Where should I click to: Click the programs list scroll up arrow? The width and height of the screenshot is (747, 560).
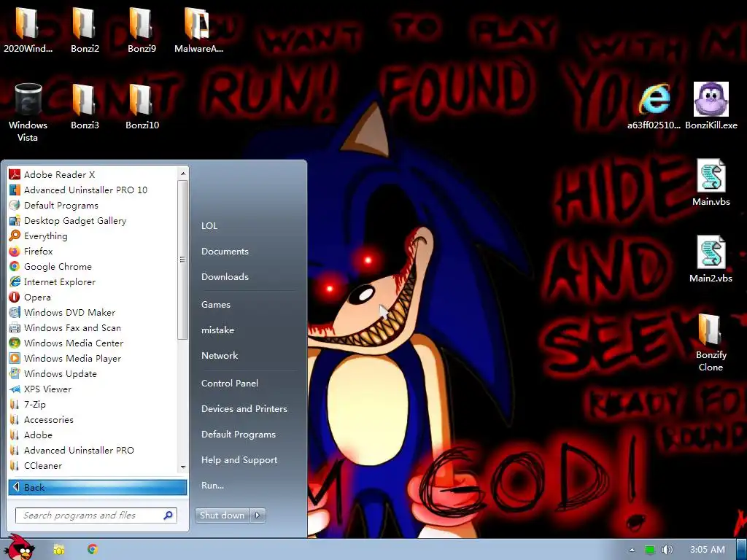(x=183, y=174)
